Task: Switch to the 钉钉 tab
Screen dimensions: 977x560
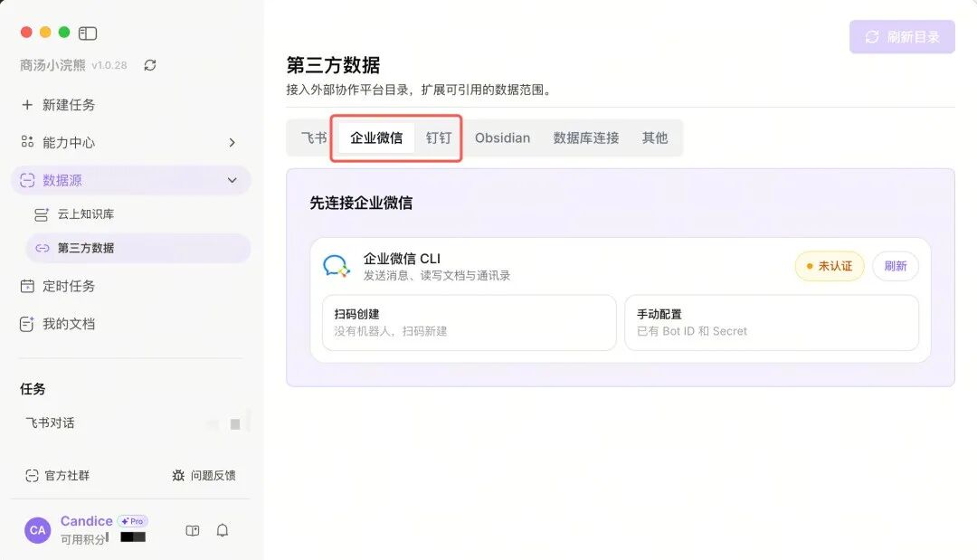Action: click(439, 138)
